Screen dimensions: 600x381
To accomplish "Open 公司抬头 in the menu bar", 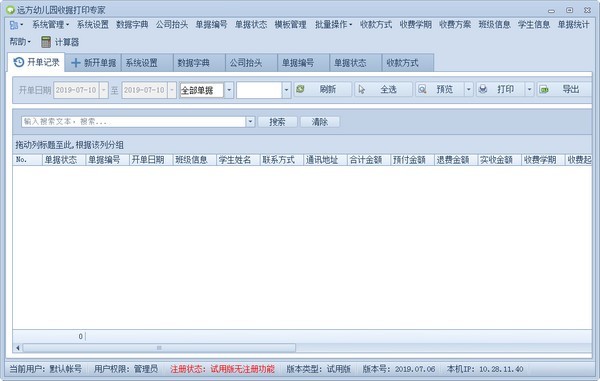I will pos(172,25).
